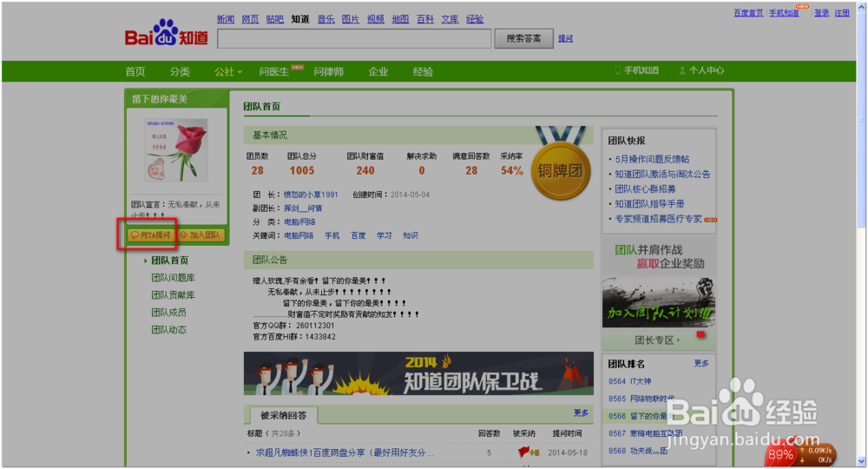
Task: Expand the 公社 dropdown menu
Action: click(228, 71)
